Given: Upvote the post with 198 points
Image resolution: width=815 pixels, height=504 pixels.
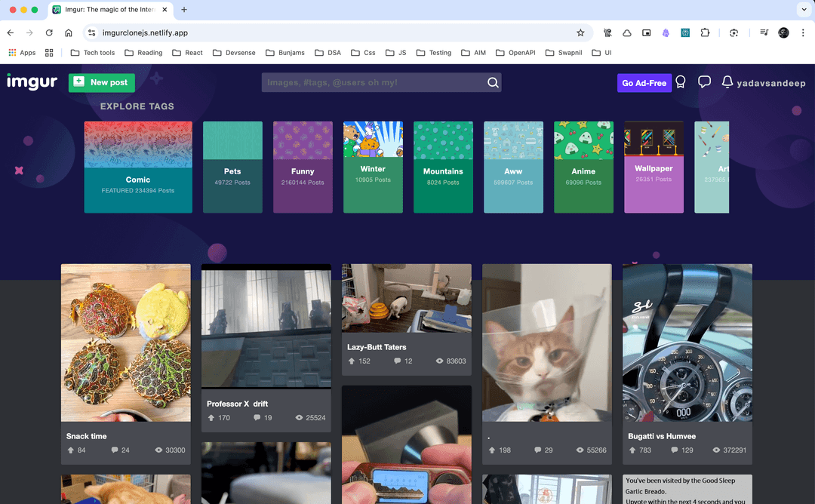Looking at the screenshot, I should pyautogui.click(x=492, y=450).
